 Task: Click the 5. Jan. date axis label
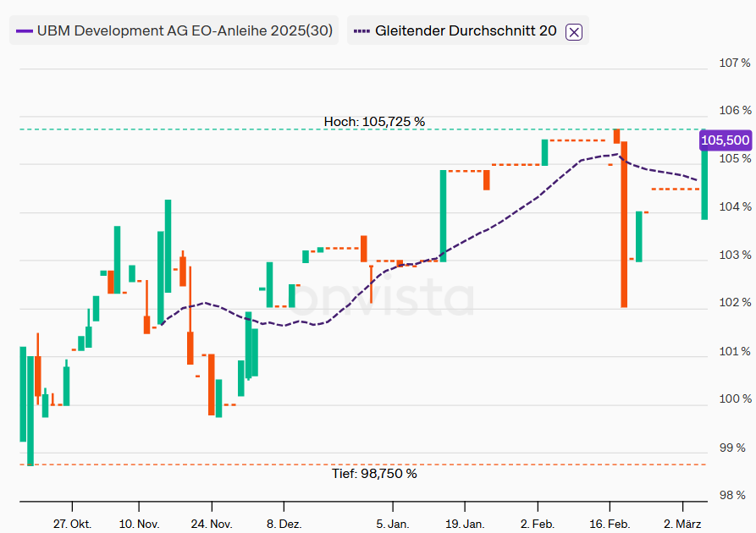[393, 524]
